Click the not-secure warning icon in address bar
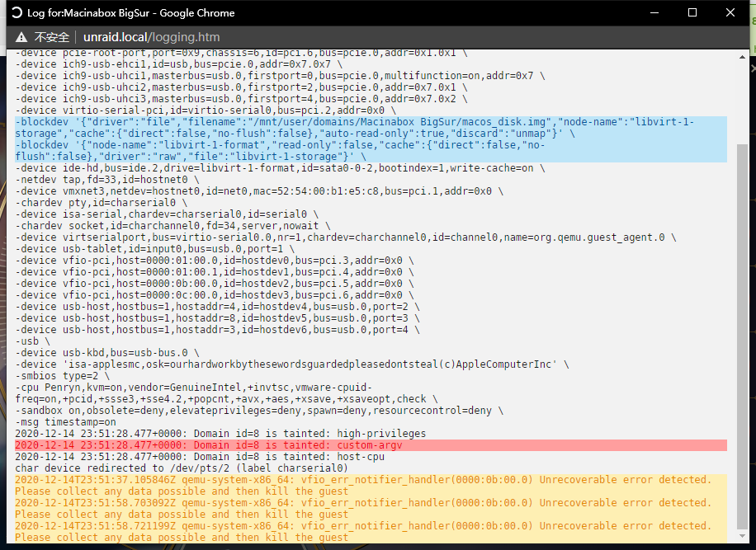Screen dimensions: 756x550 pyautogui.click(x=21, y=37)
